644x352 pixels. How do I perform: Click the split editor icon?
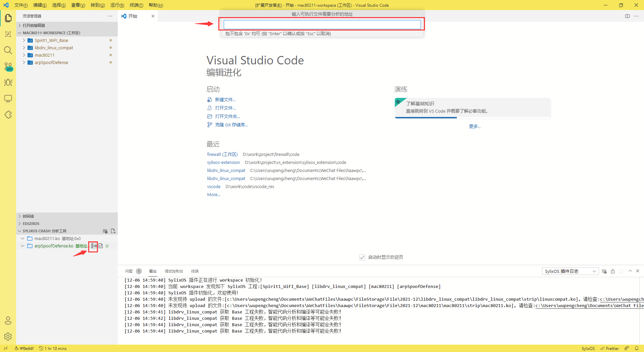(627, 16)
